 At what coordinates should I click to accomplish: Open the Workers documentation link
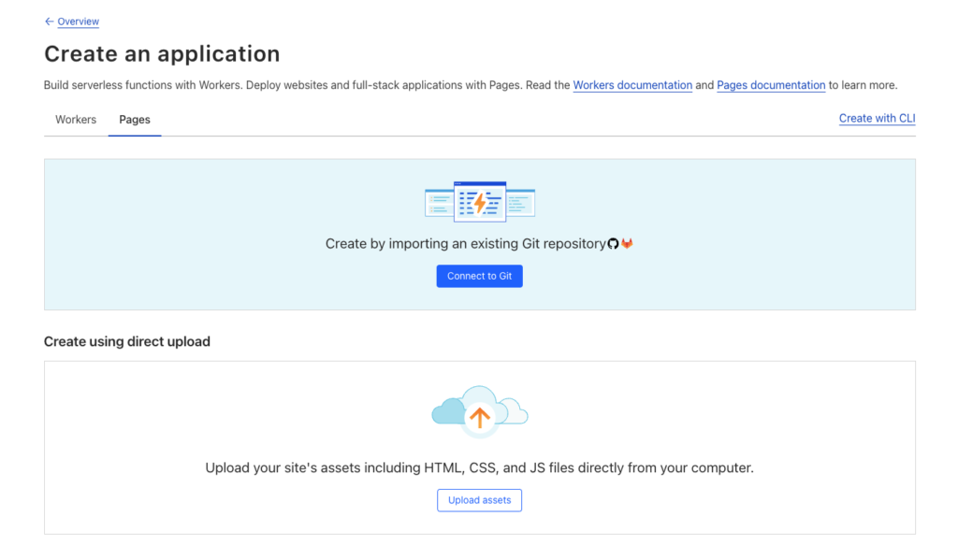632,85
